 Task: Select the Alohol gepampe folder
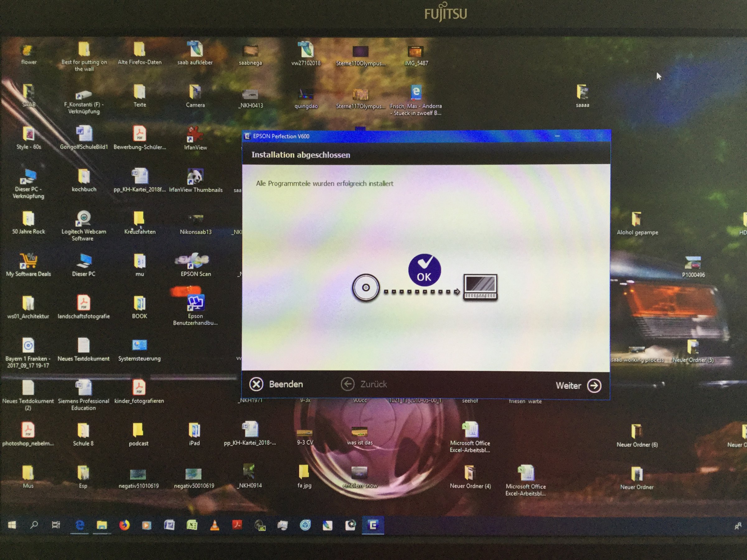point(637,223)
